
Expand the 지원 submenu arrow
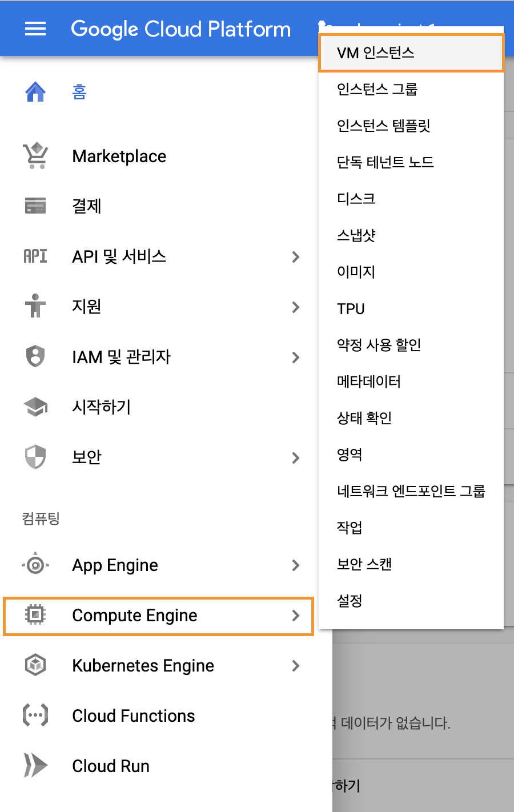[296, 307]
